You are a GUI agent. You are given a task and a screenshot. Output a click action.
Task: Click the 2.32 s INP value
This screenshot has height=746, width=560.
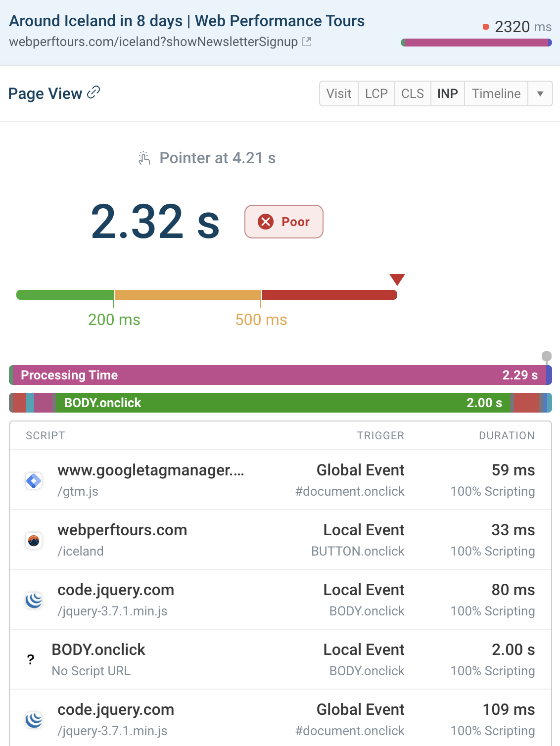click(155, 222)
